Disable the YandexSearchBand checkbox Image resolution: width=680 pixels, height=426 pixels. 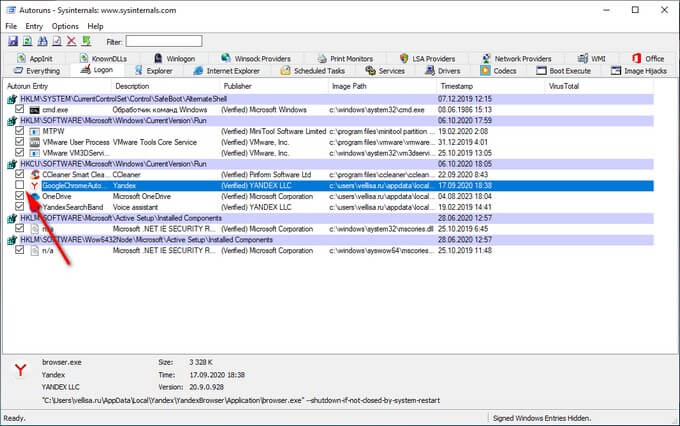20,206
